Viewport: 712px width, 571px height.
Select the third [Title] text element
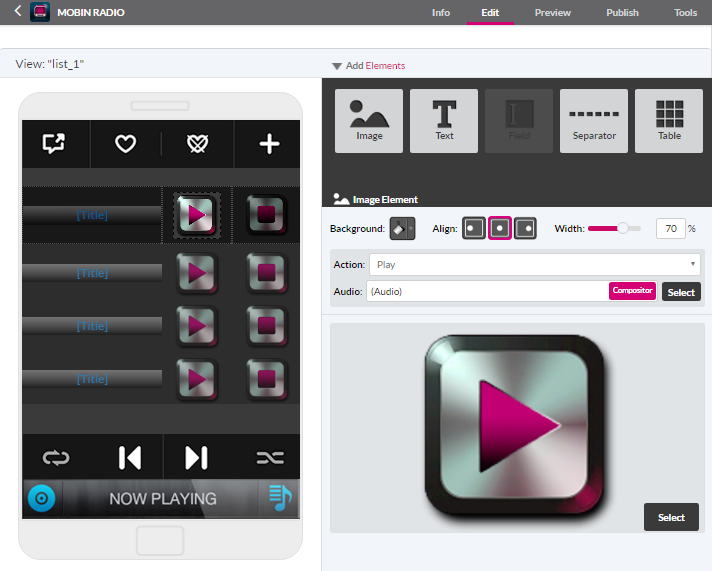[92, 326]
